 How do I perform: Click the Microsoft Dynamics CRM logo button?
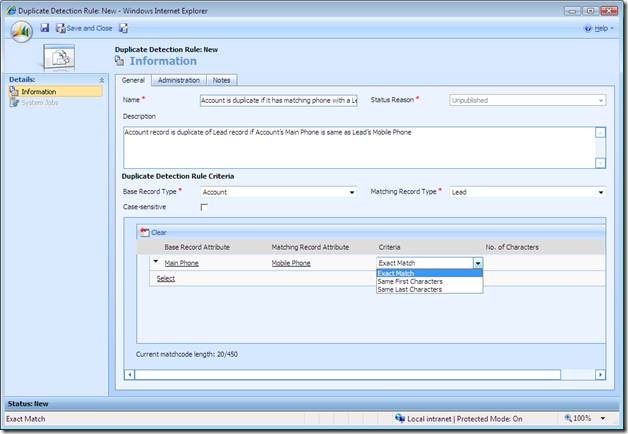point(21,30)
